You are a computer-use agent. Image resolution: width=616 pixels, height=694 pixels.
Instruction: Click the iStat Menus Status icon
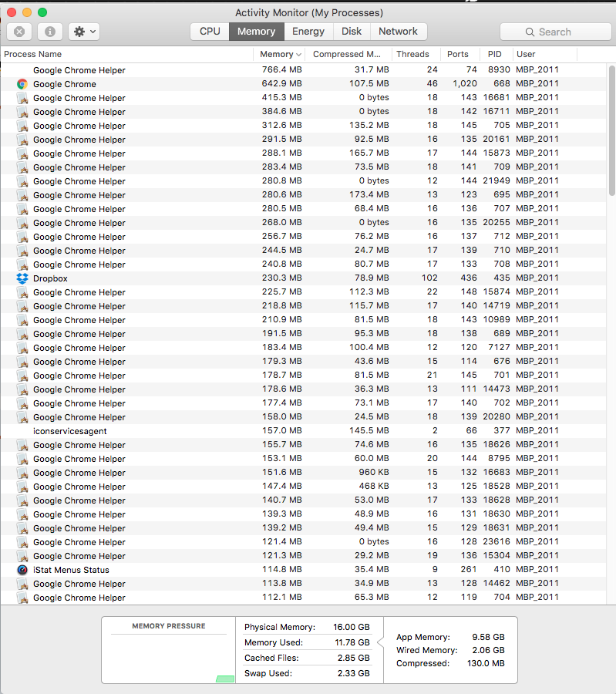(x=22, y=570)
